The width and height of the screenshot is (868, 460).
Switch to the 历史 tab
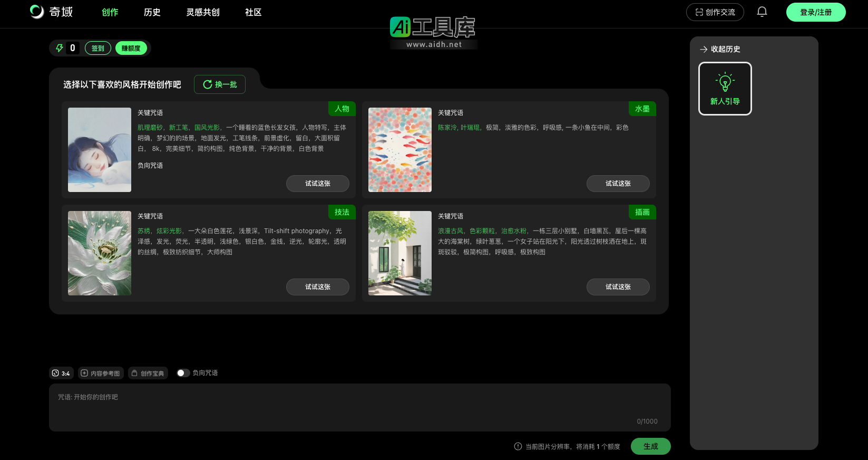click(x=152, y=12)
